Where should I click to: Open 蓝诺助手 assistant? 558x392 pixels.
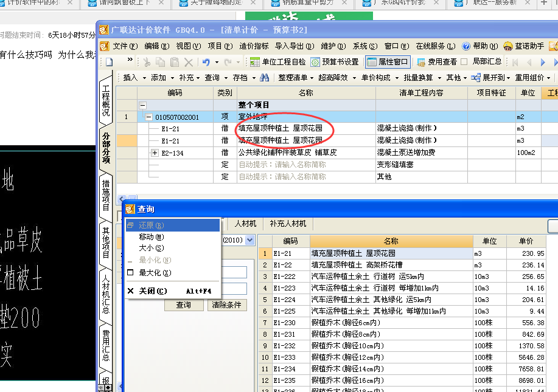point(524,46)
